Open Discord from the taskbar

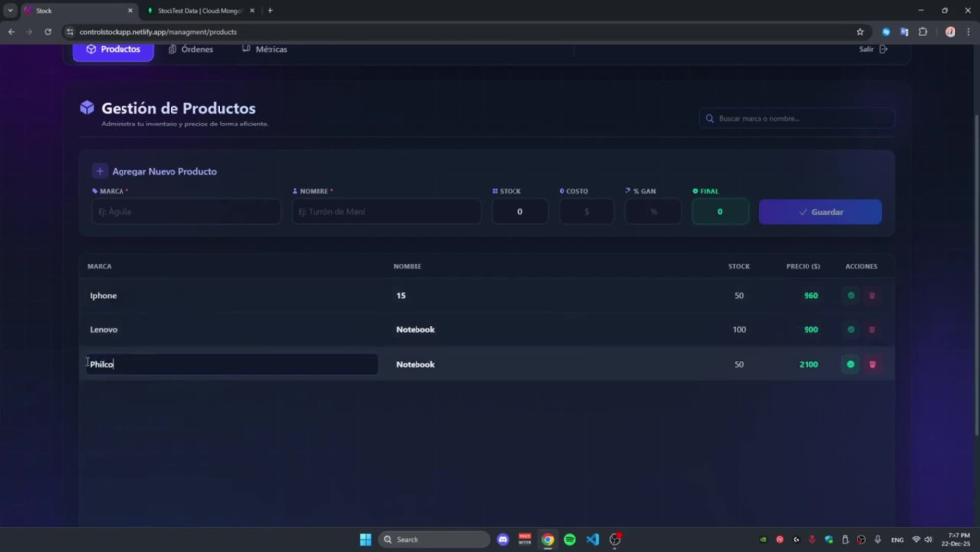[503, 539]
